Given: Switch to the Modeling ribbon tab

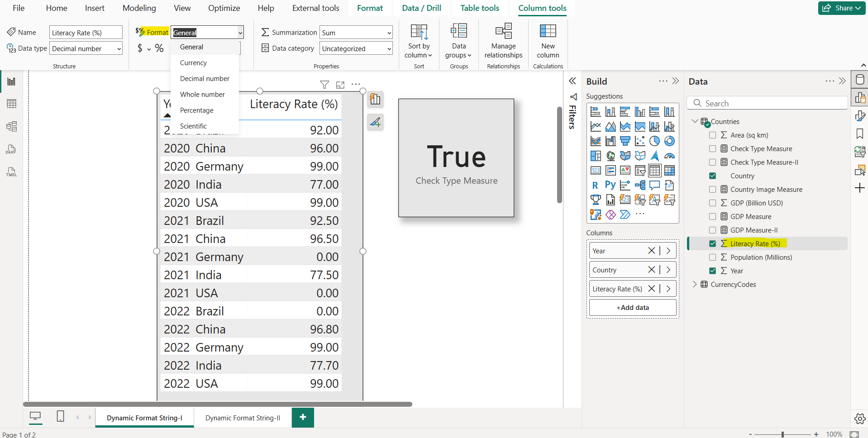Looking at the screenshot, I should 139,8.
